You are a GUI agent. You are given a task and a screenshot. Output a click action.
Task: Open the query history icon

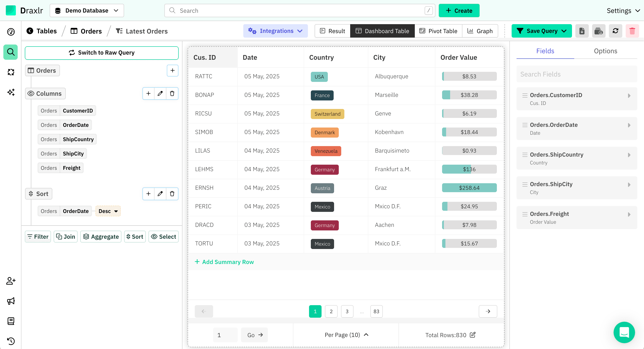click(x=11, y=341)
